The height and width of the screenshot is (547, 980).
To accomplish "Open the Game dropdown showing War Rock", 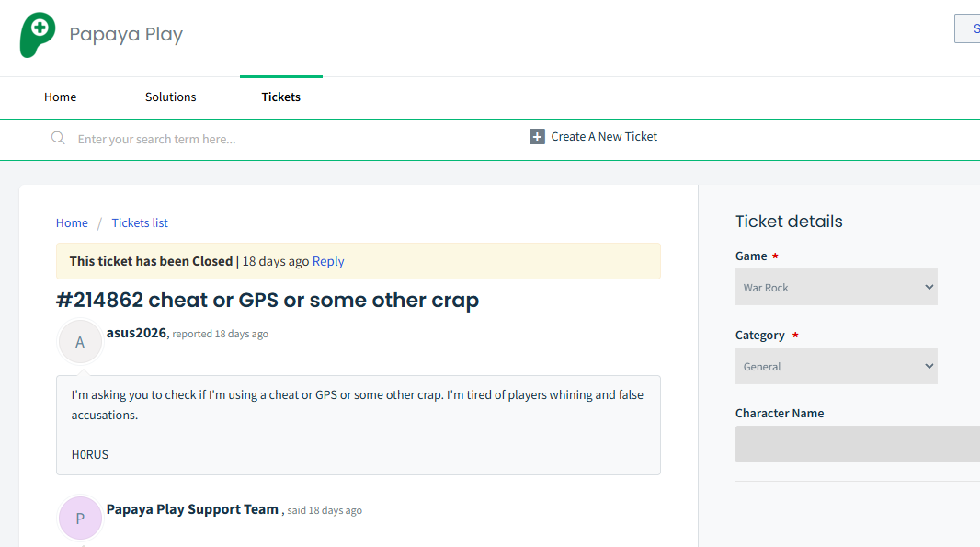I will pos(837,287).
